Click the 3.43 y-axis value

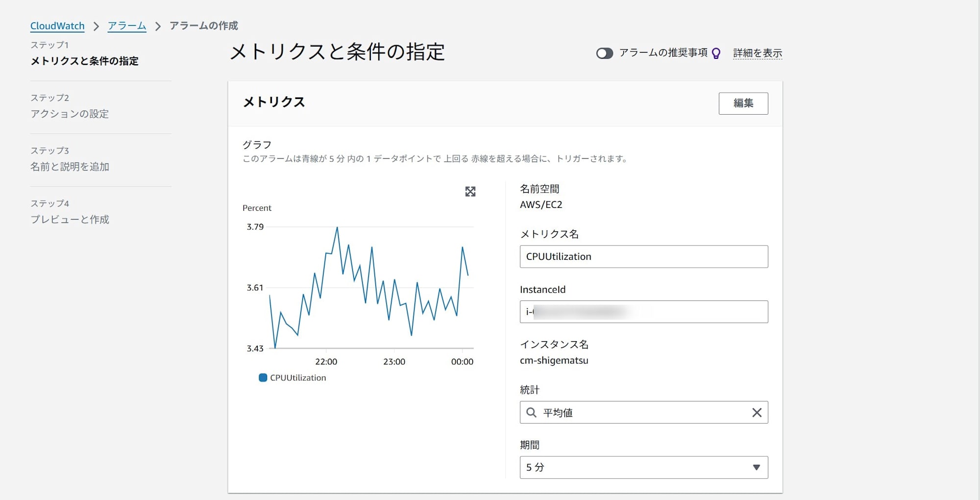[255, 349]
